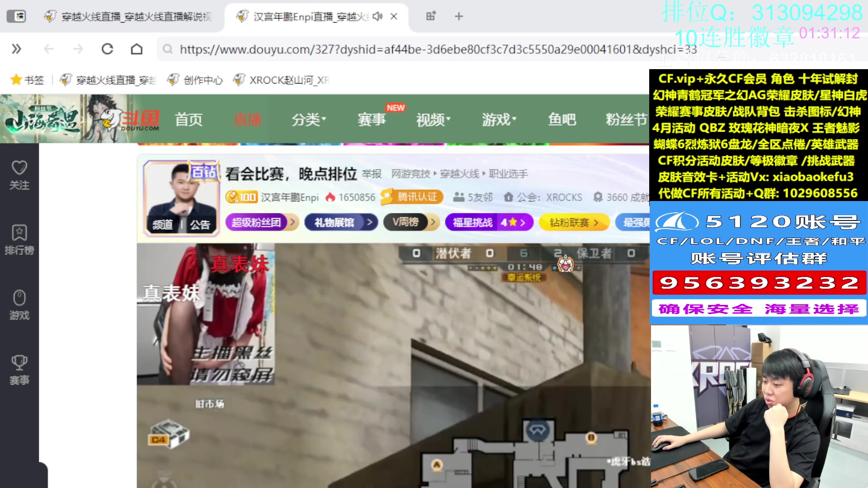Go back with the left arrow
Screen dimensions: 868x488
(49, 49)
